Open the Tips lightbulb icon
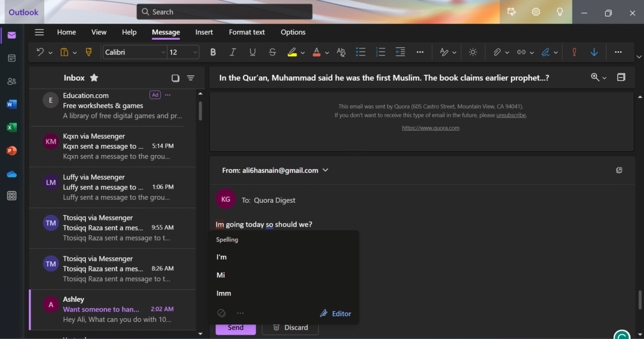Viewport: 644px width, 339px height. click(560, 12)
